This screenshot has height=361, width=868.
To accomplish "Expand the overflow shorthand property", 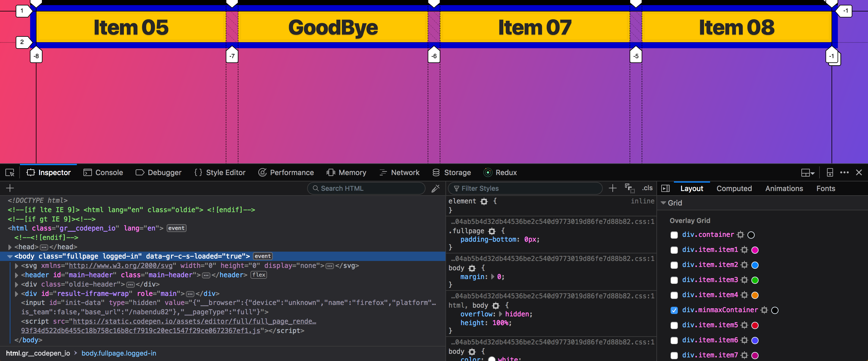I will pyautogui.click(x=500, y=314).
